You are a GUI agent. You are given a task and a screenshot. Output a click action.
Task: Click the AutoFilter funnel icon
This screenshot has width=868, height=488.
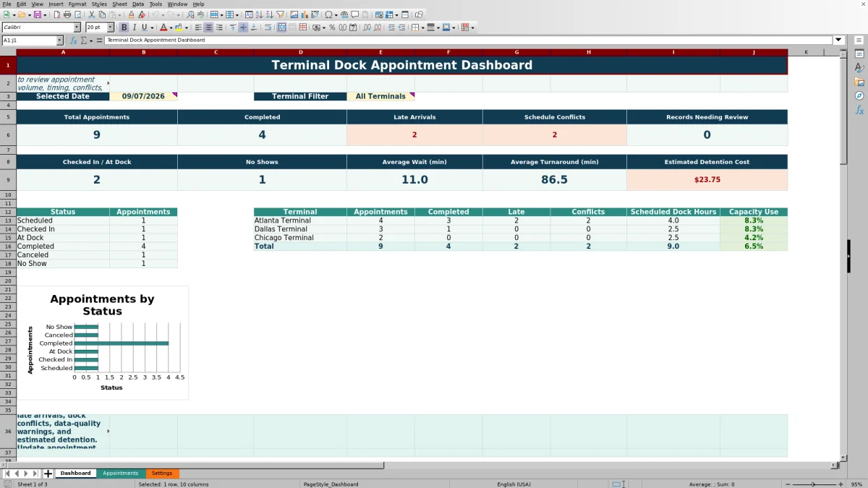(280, 14)
